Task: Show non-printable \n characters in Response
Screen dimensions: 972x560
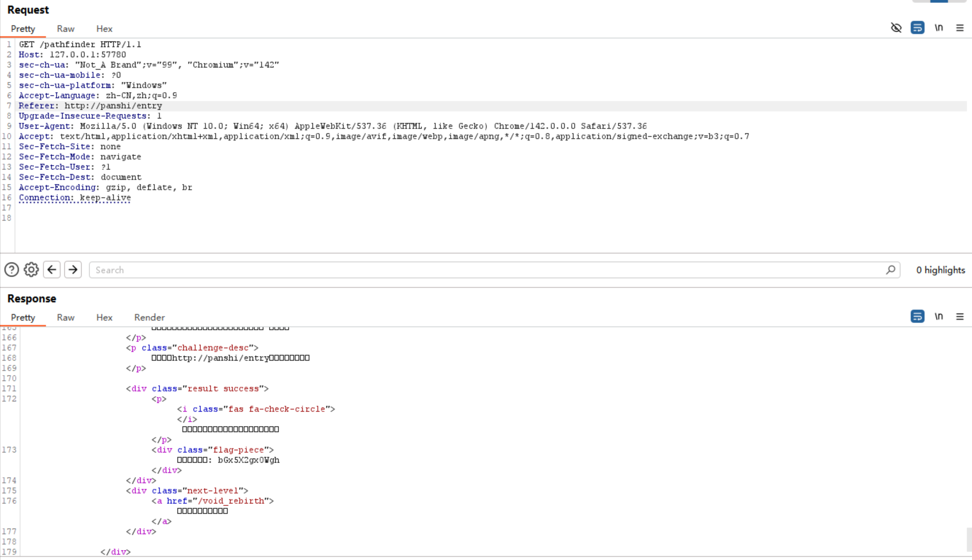Action: [939, 316]
